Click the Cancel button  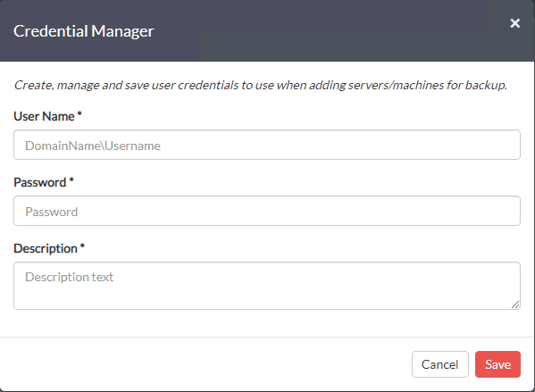440,364
